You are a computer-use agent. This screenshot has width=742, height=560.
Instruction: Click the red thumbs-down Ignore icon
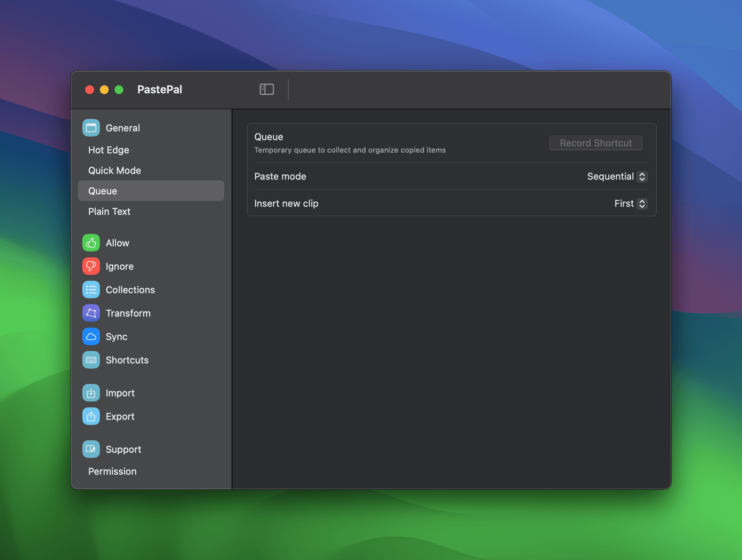click(x=91, y=266)
